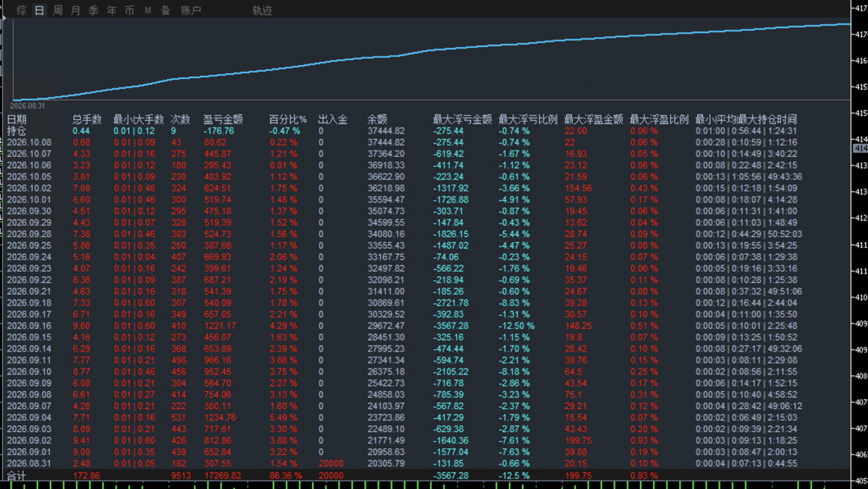
Task: Click the floating profit value 154.56
Action: tap(578, 188)
